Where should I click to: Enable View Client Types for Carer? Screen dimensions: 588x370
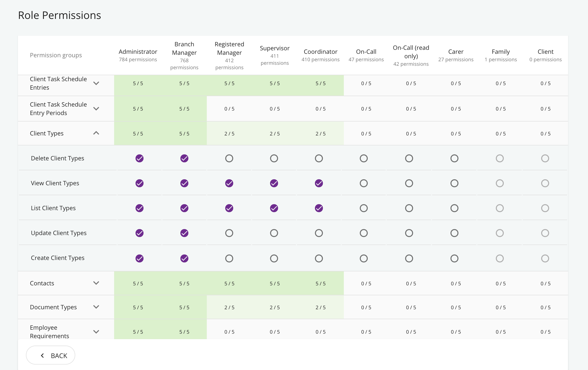pyautogui.click(x=454, y=183)
